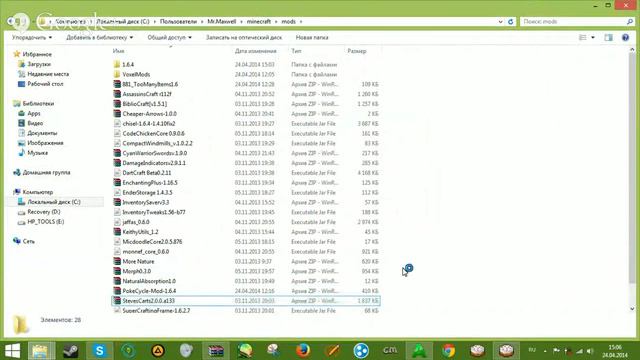Select 881_TooManyItems1.6 archive icon

point(117,84)
